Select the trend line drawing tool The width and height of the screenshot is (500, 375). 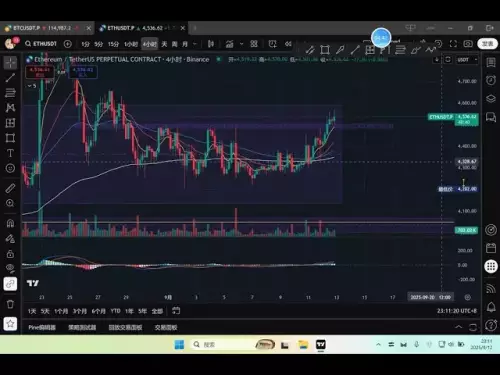click(10, 78)
